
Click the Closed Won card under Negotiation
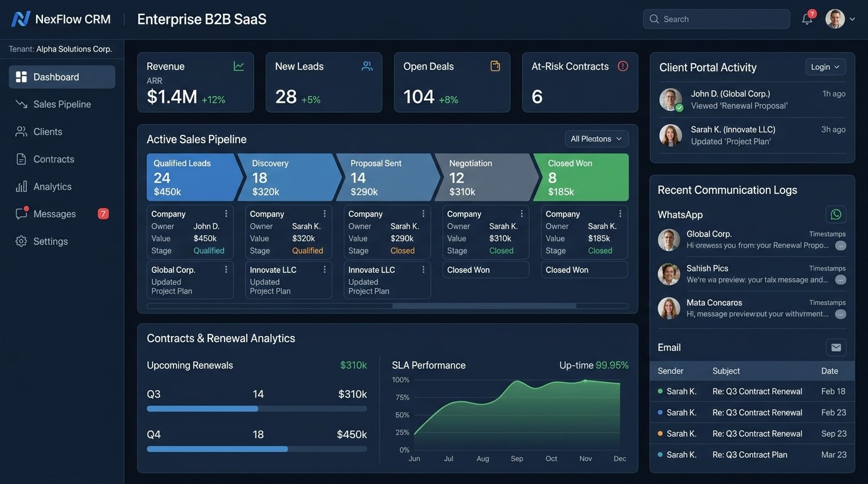486,270
